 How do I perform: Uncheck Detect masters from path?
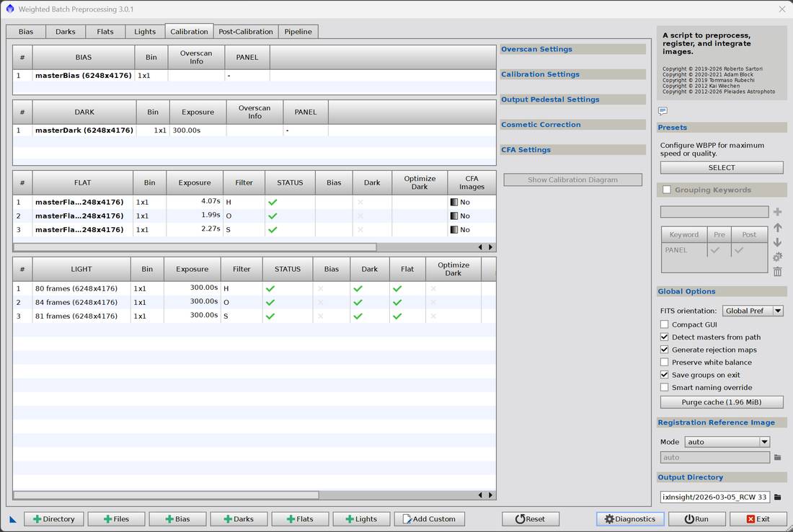tap(665, 337)
